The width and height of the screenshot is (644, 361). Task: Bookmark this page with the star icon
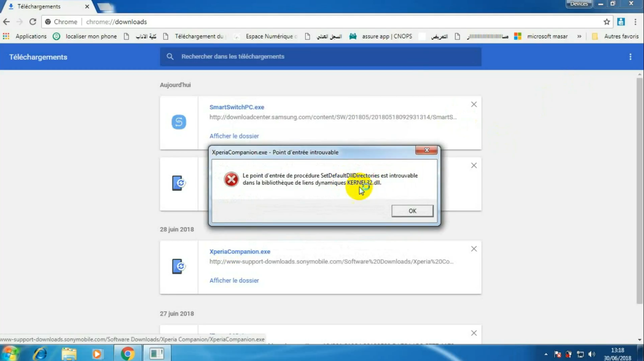(607, 22)
